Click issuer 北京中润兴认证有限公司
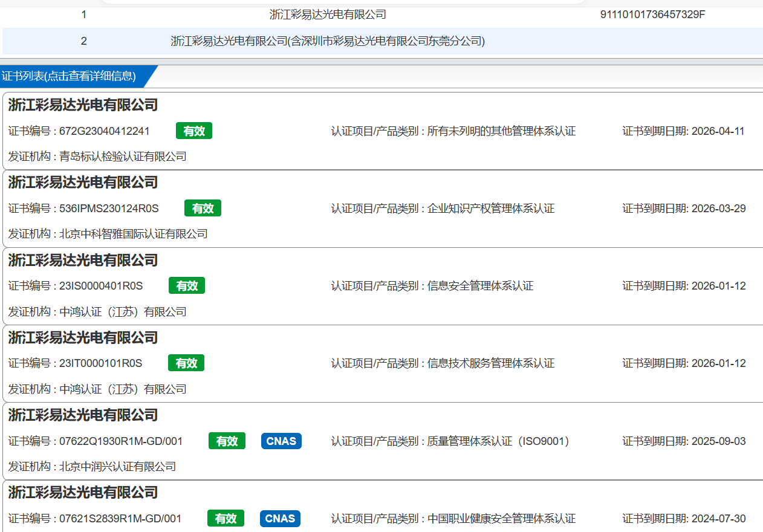 tap(118, 467)
